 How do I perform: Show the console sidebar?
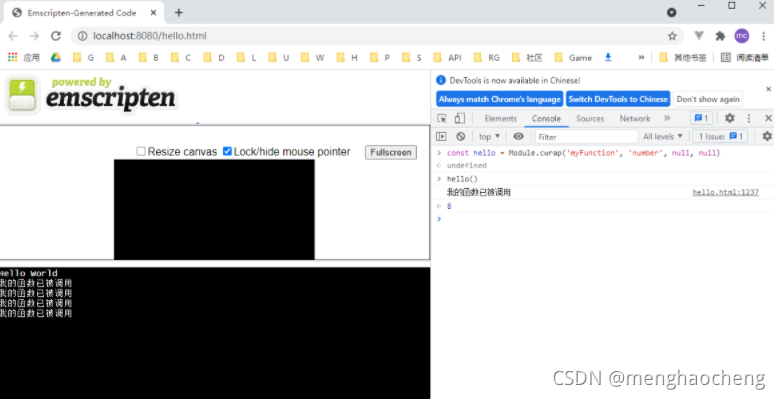click(x=441, y=136)
